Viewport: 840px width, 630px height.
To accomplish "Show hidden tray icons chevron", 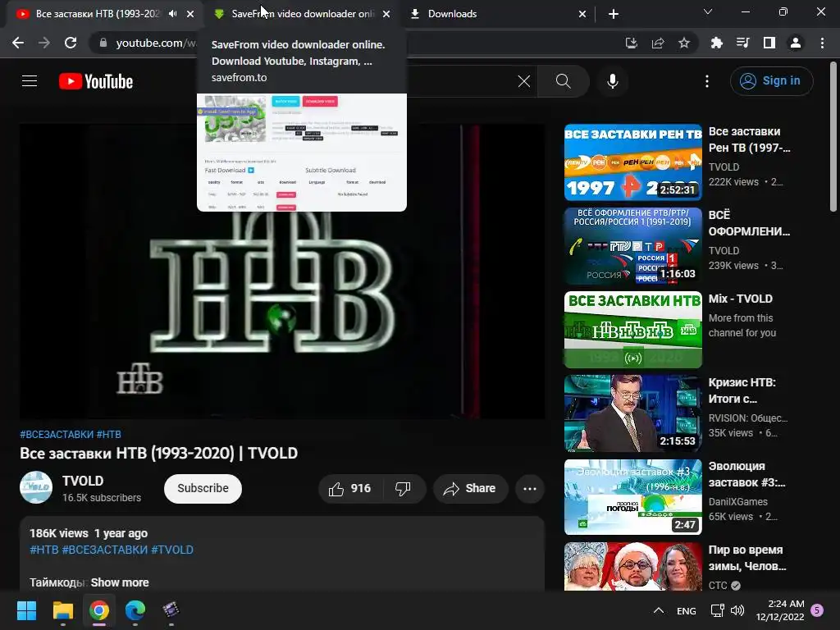I will tap(659, 610).
